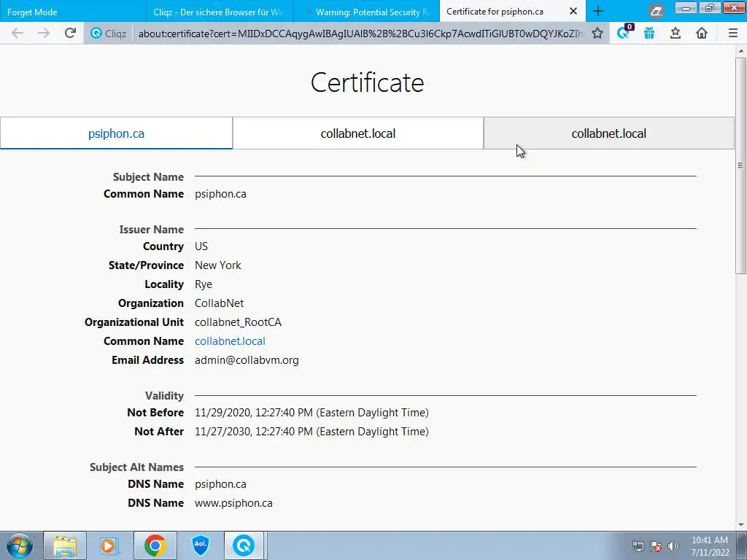The image size is (747, 560).
Task: Open the Cliqz identity icon in address bar
Action: [109, 34]
